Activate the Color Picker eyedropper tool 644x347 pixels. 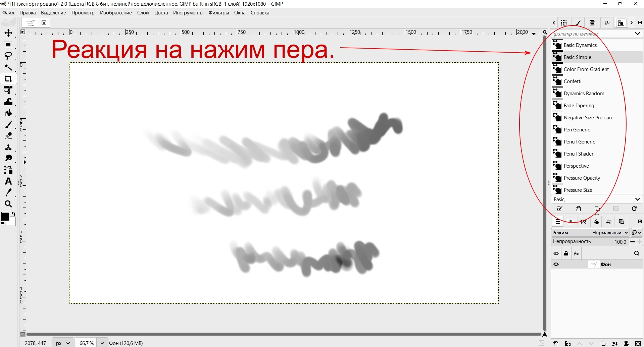coord(8,192)
